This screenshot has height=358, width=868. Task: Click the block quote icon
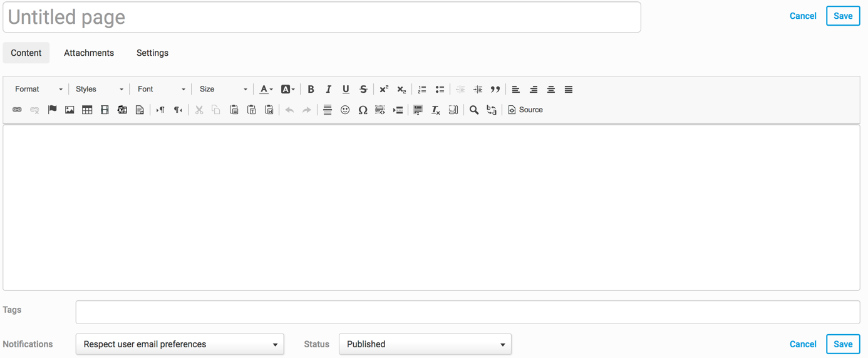tap(495, 90)
